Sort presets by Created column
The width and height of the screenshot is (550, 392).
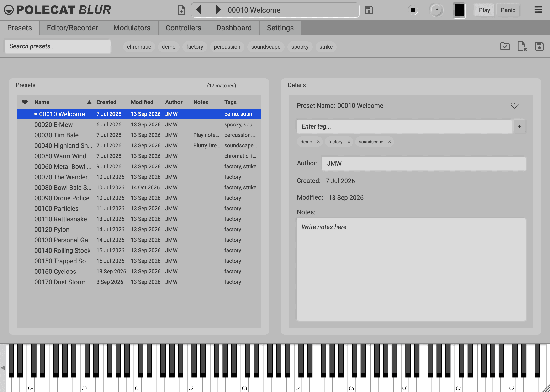pyautogui.click(x=106, y=102)
